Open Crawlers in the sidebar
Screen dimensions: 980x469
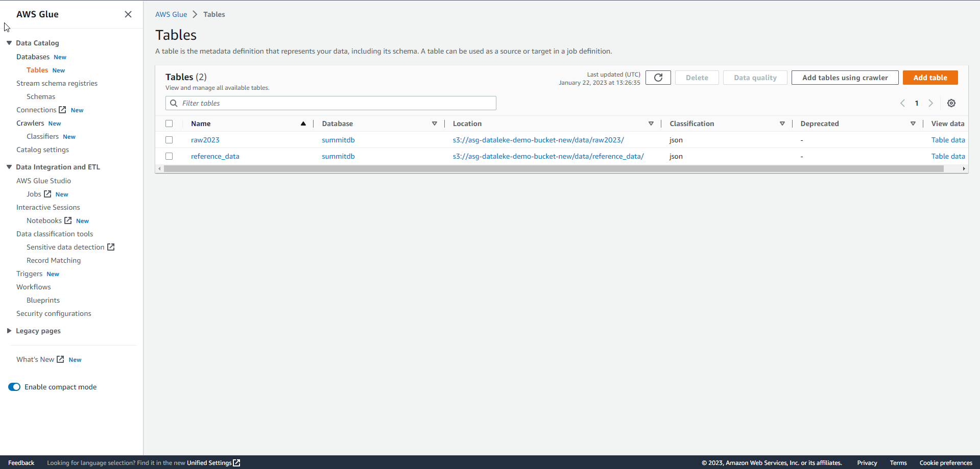click(30, 123)
